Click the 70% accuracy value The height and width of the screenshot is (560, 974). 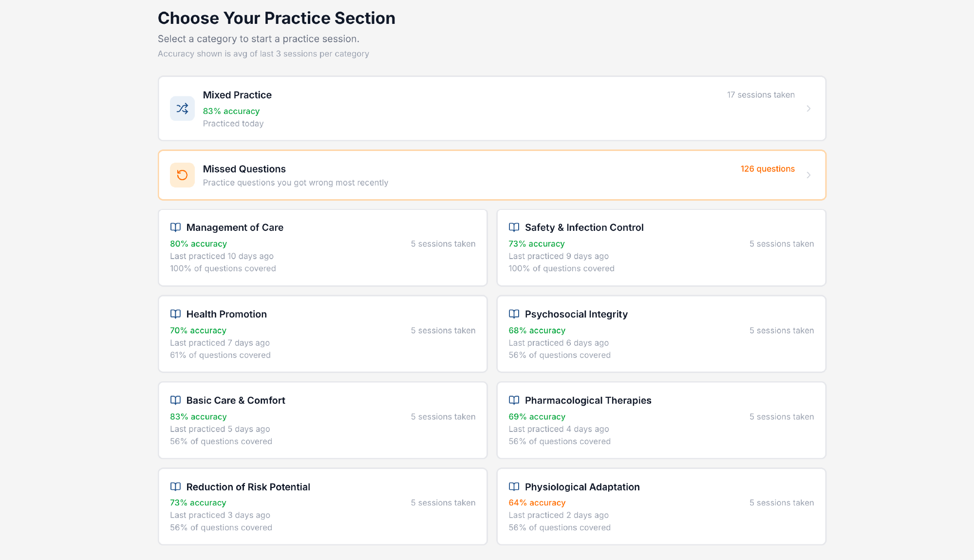click(198, 330)
